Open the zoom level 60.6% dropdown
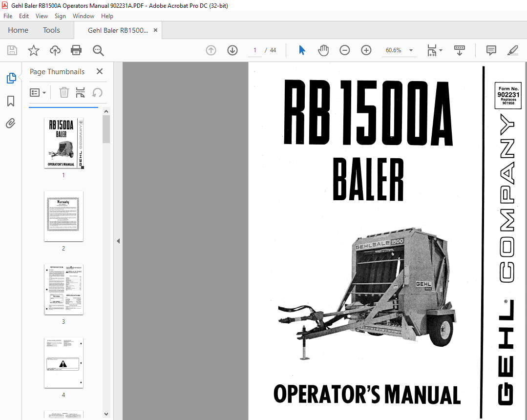527x420 pixels. point(411,50)
